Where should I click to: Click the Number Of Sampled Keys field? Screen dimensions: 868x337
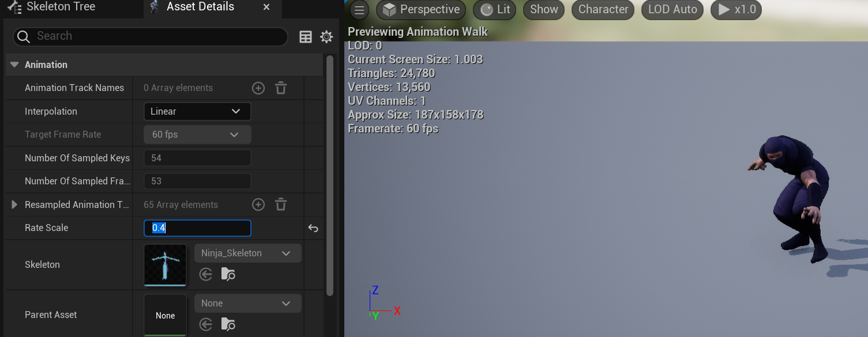197,158
